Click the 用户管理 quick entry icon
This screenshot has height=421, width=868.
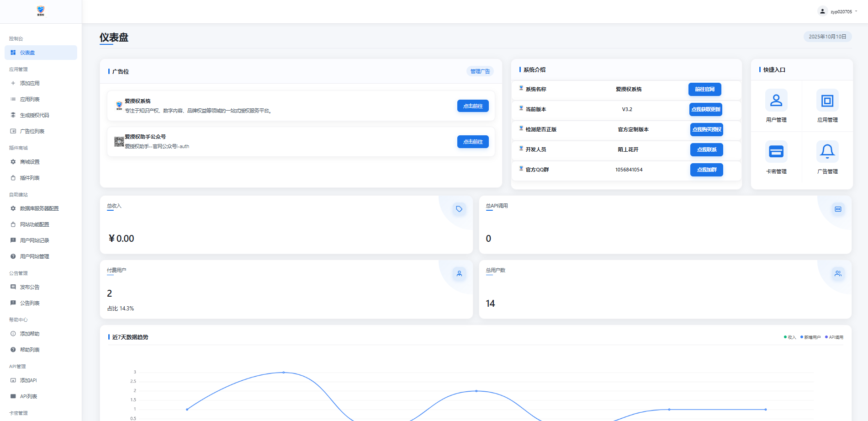tap(776, 100)
